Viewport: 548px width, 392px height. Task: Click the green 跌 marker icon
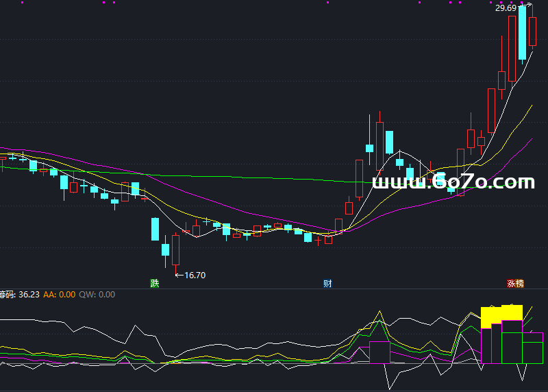[155, 283]
